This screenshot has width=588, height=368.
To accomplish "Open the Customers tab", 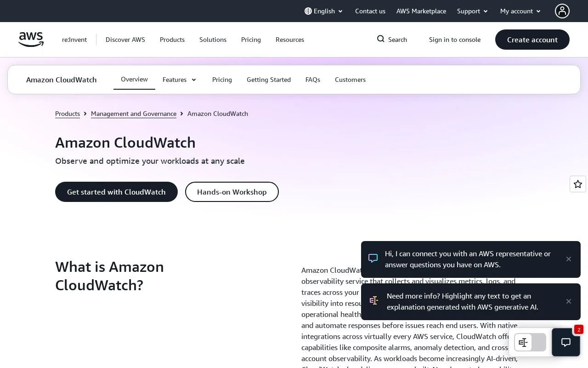I will coord(350,80).
